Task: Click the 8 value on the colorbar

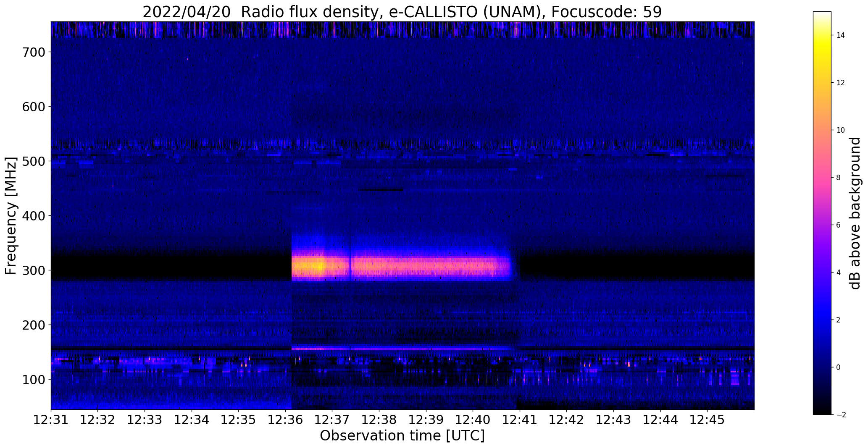Action: tap(839, 178)
